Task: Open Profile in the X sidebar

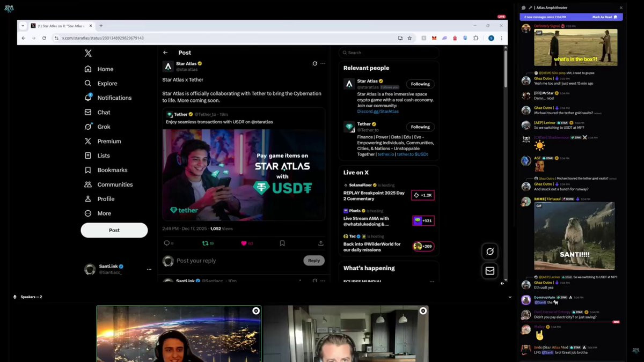Action: [99, 199]
